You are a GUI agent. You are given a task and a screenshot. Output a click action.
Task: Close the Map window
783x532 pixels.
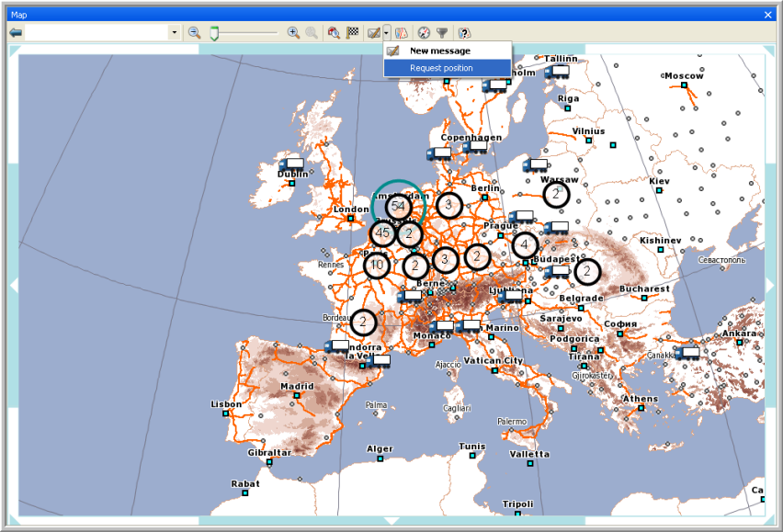point(768,14)
